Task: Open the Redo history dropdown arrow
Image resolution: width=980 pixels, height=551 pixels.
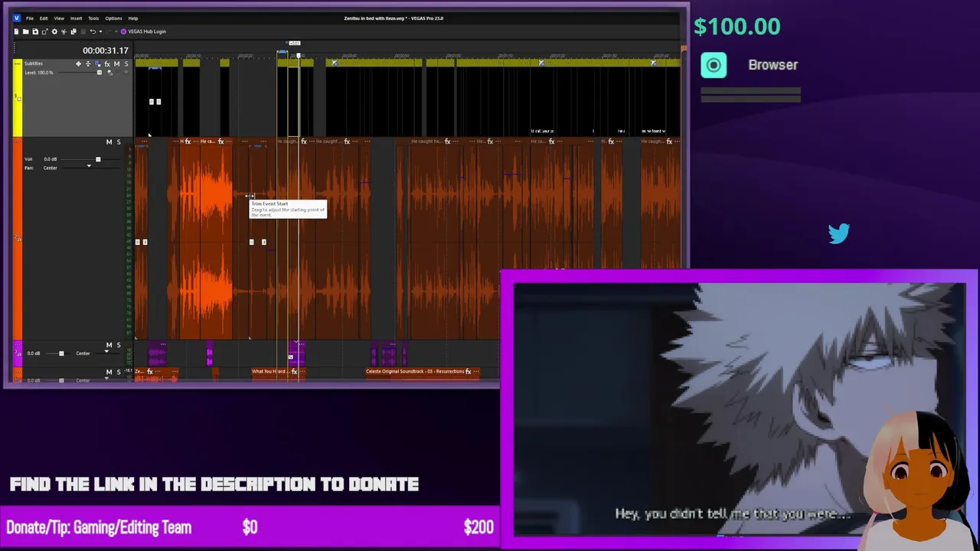Action: pyautogui.click(x=116, y=31)
